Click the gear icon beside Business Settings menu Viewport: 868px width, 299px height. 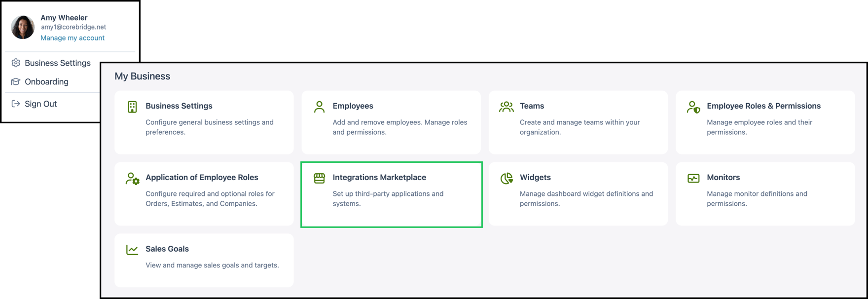coord(16,63)
